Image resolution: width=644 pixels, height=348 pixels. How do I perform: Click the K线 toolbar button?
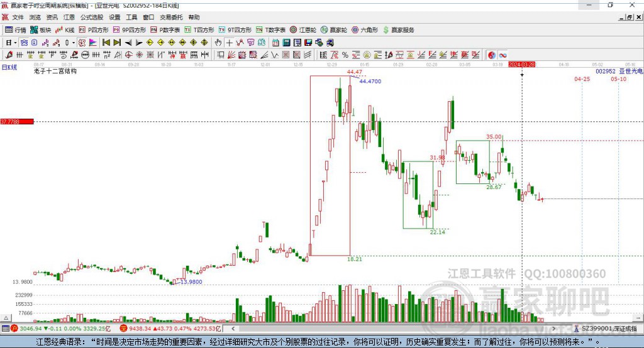point(65,30)
